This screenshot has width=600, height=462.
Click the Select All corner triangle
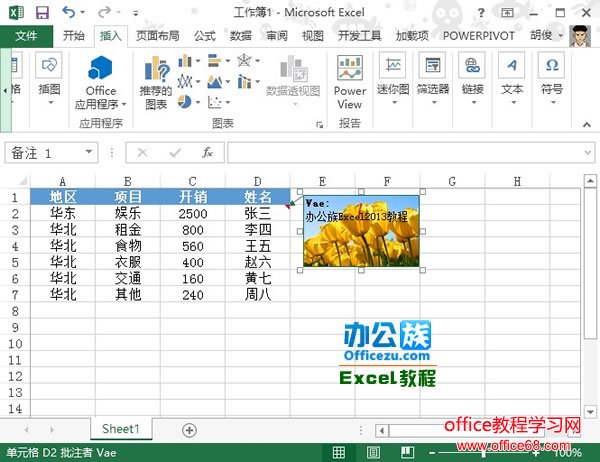23,181
